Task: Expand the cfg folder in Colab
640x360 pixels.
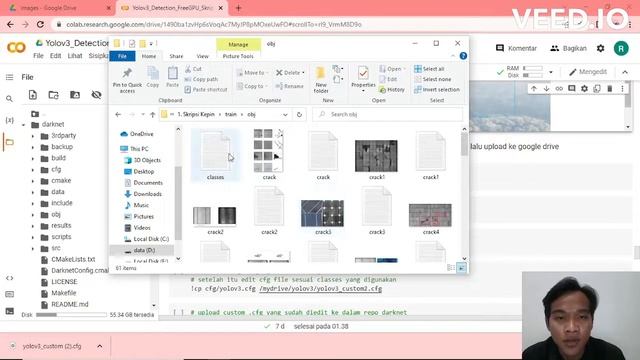Action: 33,169
